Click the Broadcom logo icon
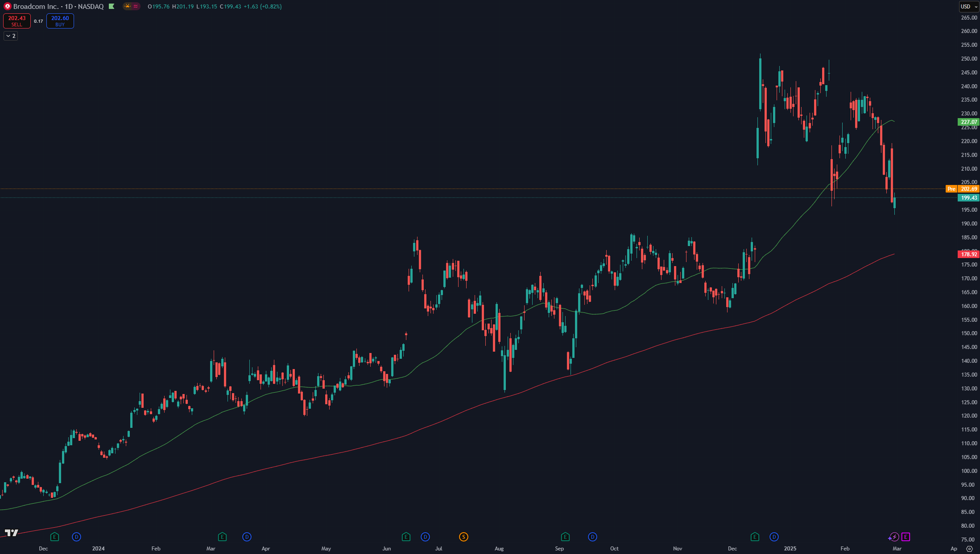This screenshot has height=554, width=980. pos(7,6)
